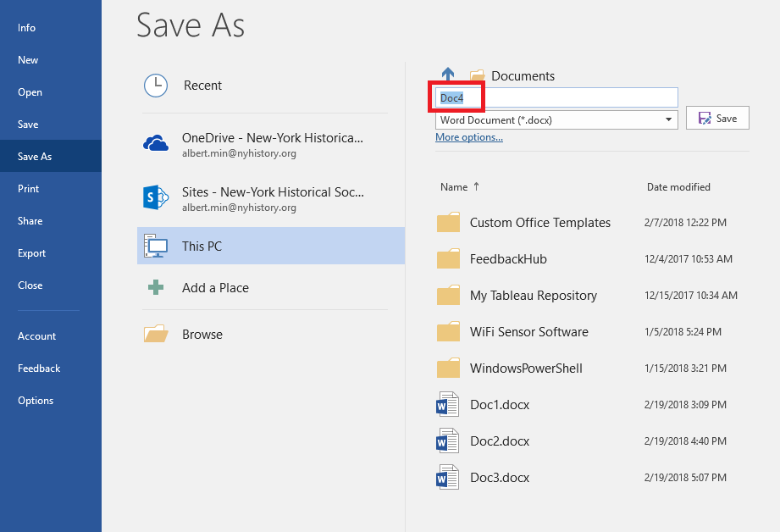The height and width of the screenshot is (532, 780).
Task: Select the Doc3.docx file entry
Action: 500,478
